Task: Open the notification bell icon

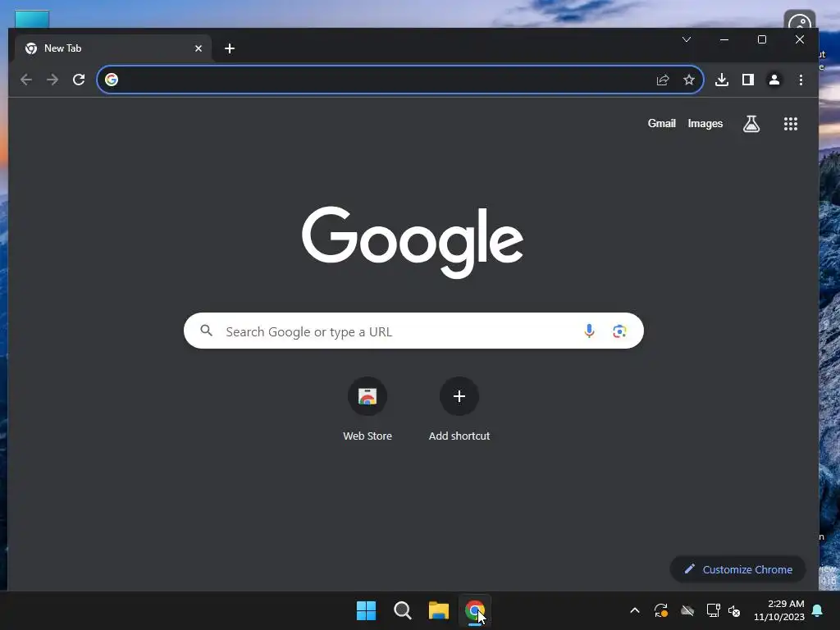Action: [818, 610]
